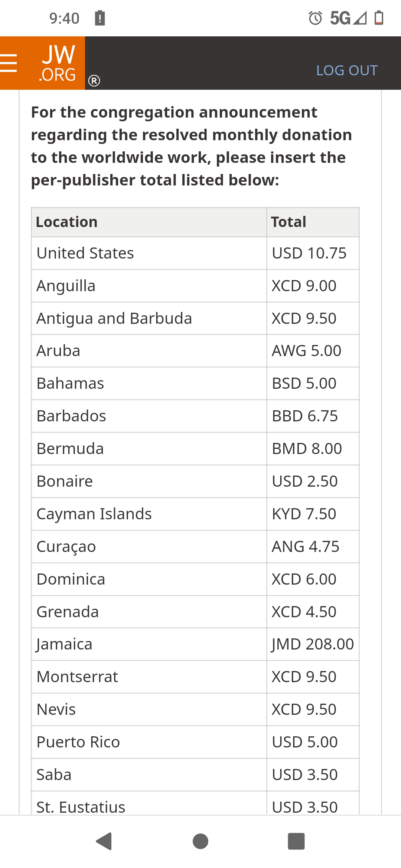401x868 pixels.
Task: Tap the Android home button
Action: pyautogui.click(x=200, y=841)
